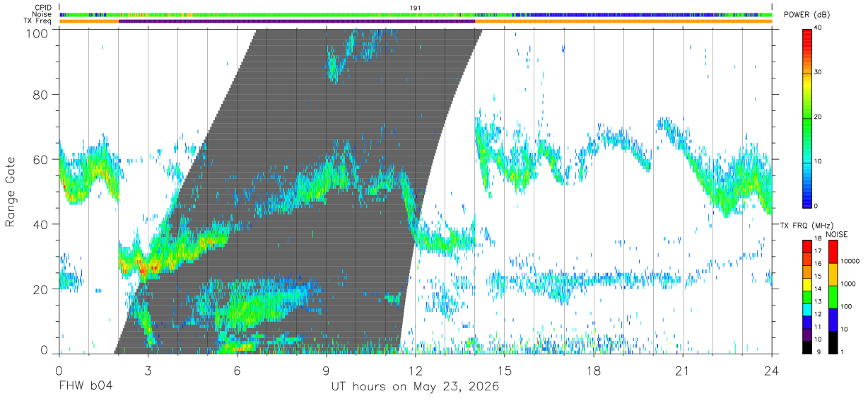Click the noise scale value '1000'
This screenshot has height=401, width=868.
[x=848, y=284]
